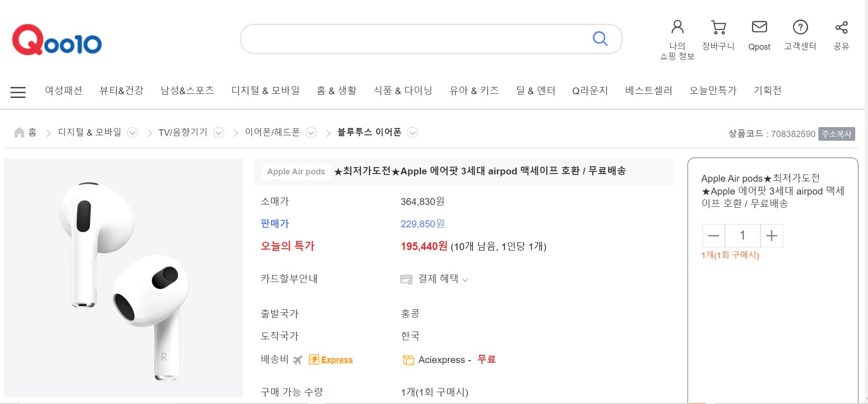868x404 pixels.
Task: Click the quantity field showing 1
Action: coord(742,236)
